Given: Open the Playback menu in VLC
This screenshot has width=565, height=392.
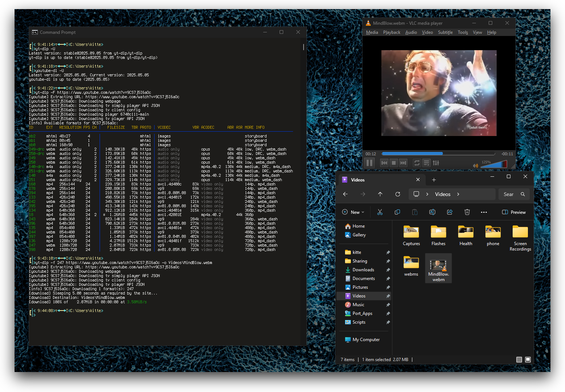Looking at the screenshot, I should 392,32.
